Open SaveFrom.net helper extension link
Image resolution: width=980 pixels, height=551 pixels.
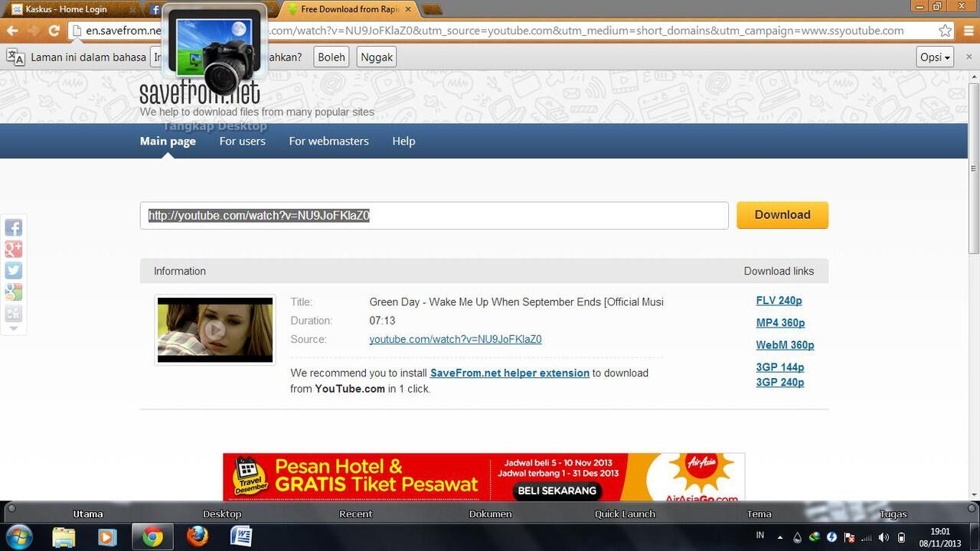(510, 373)
